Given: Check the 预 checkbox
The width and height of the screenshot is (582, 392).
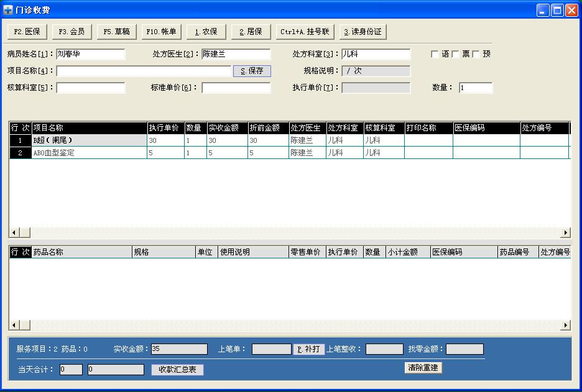Looking at the screenshot, I should pyautogui.click(x=476, y=55).
